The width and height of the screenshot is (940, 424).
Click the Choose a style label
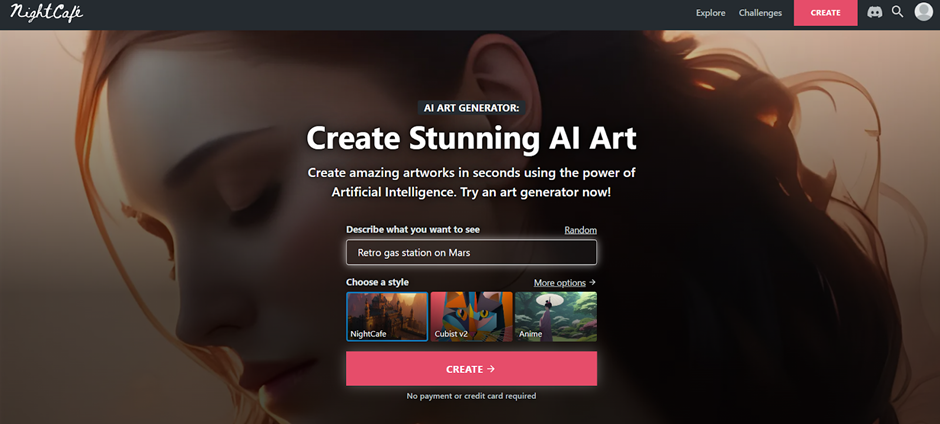pos(377,282)
